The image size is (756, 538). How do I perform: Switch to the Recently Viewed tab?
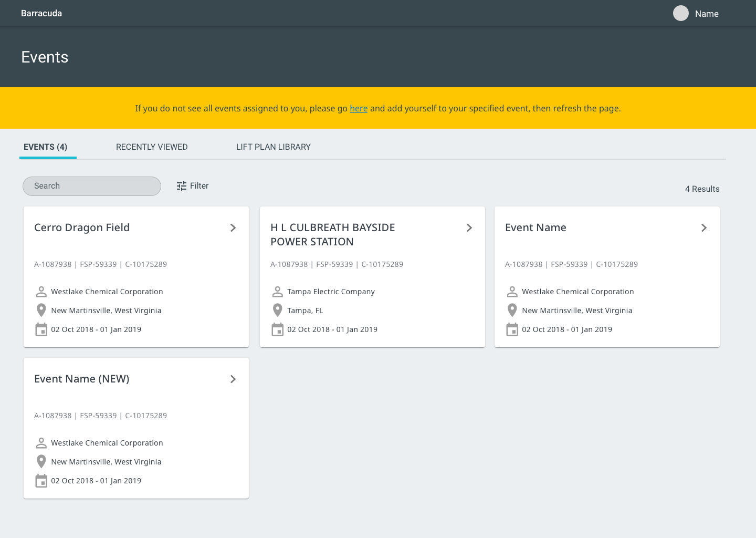click(152, 147)
